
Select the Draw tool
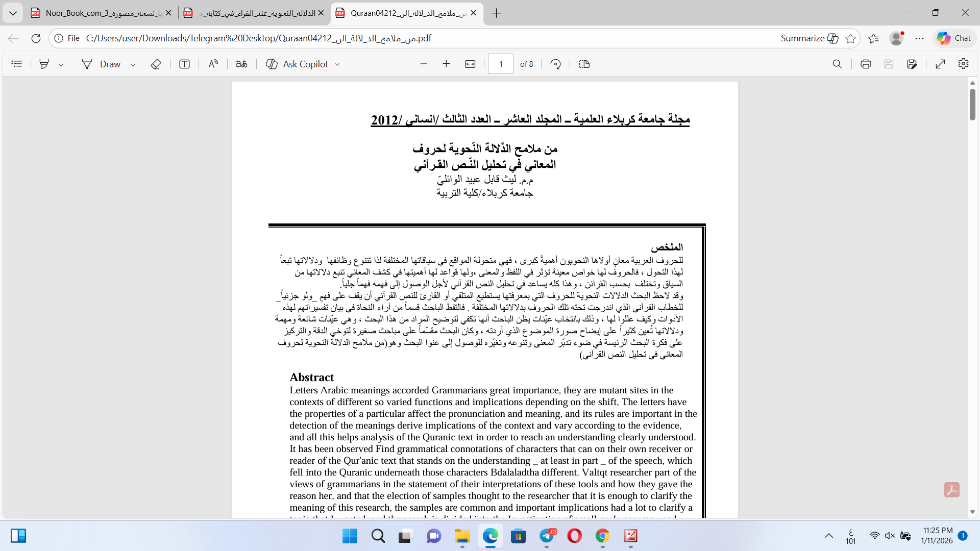[102, 64]
